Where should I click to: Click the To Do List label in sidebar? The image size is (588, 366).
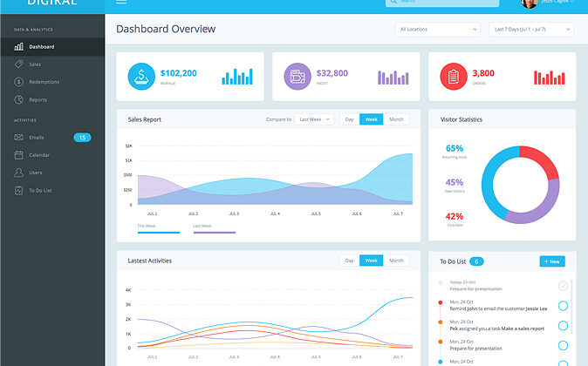click(x=40, y=191)
